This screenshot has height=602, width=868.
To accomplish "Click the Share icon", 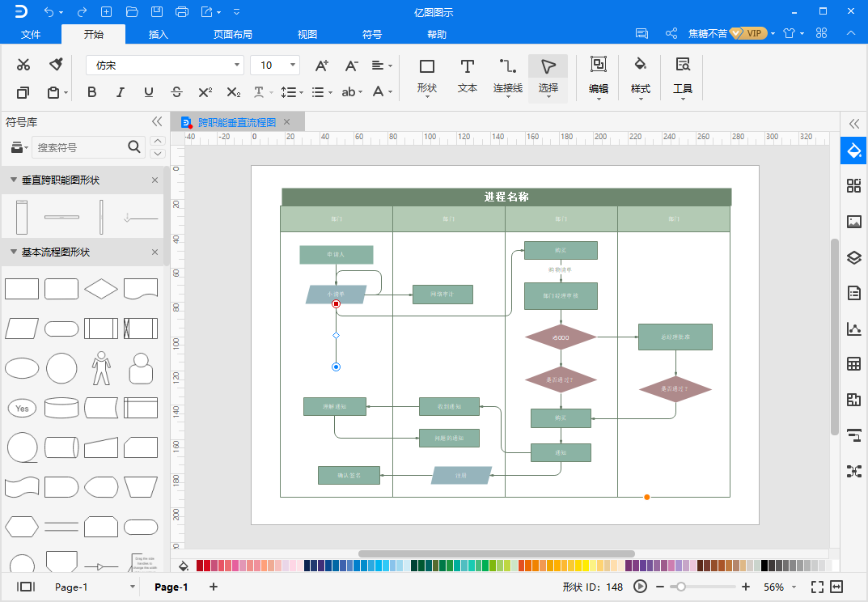I will [x=671, y=33].
